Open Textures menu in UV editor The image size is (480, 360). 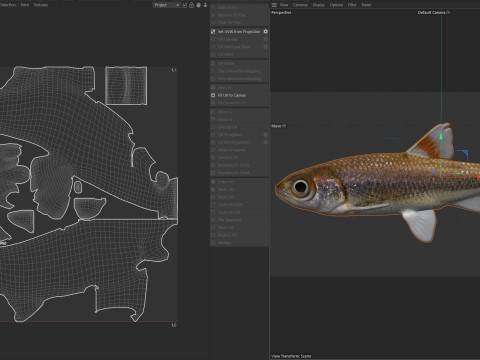click(x=41, y=5)
